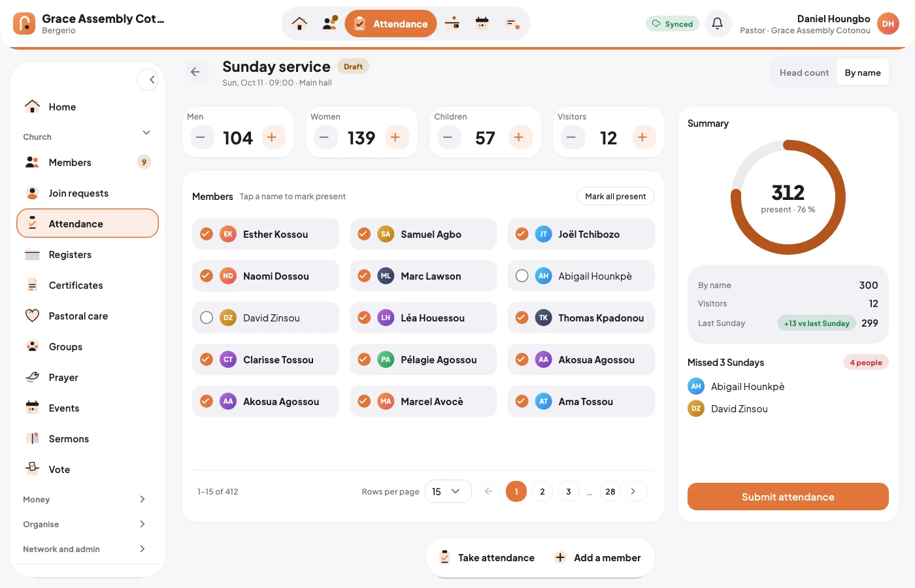Open the wallet icon in top navigation

452,24
